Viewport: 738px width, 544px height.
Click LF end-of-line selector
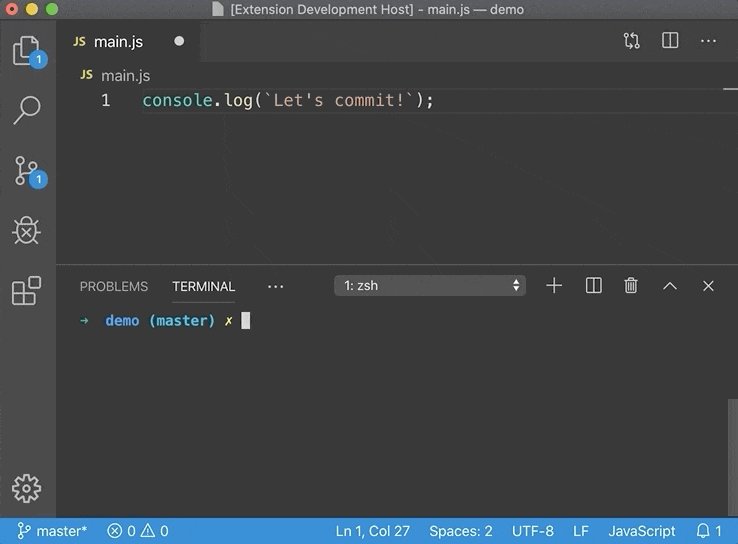pos(581,531)
